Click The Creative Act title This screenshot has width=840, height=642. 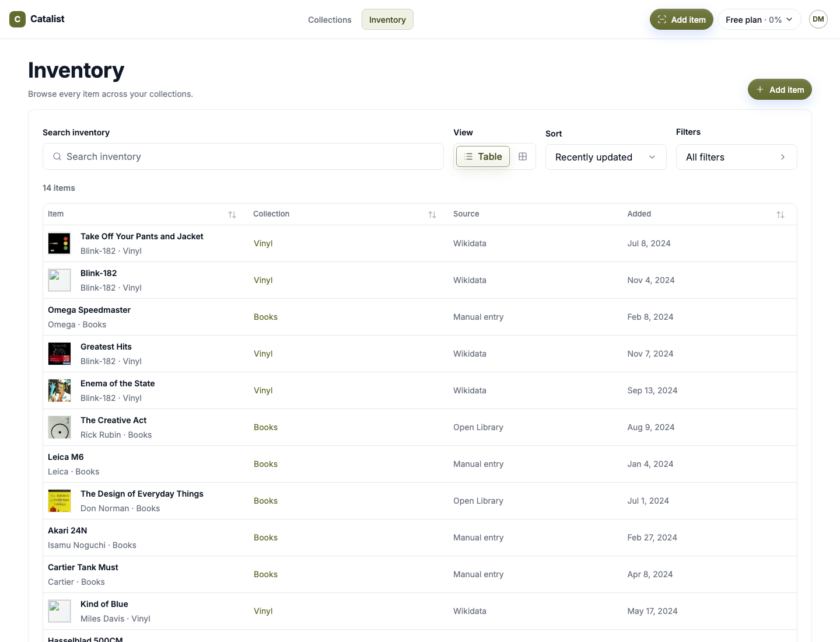(x=114, y=420)
